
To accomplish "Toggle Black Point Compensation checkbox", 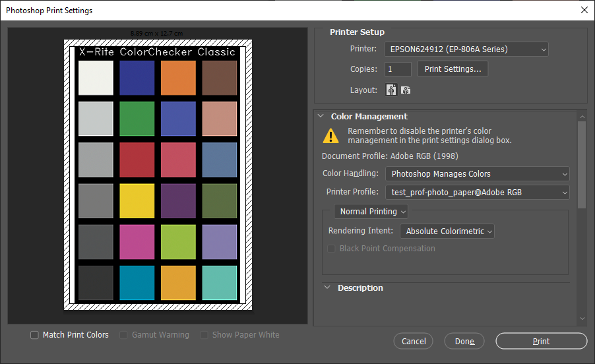I will coord(331,249).
